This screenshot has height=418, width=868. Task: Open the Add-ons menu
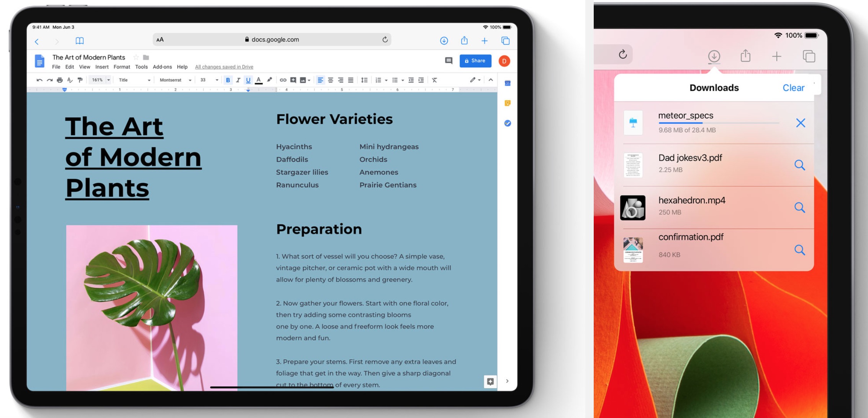coord(162,67)
